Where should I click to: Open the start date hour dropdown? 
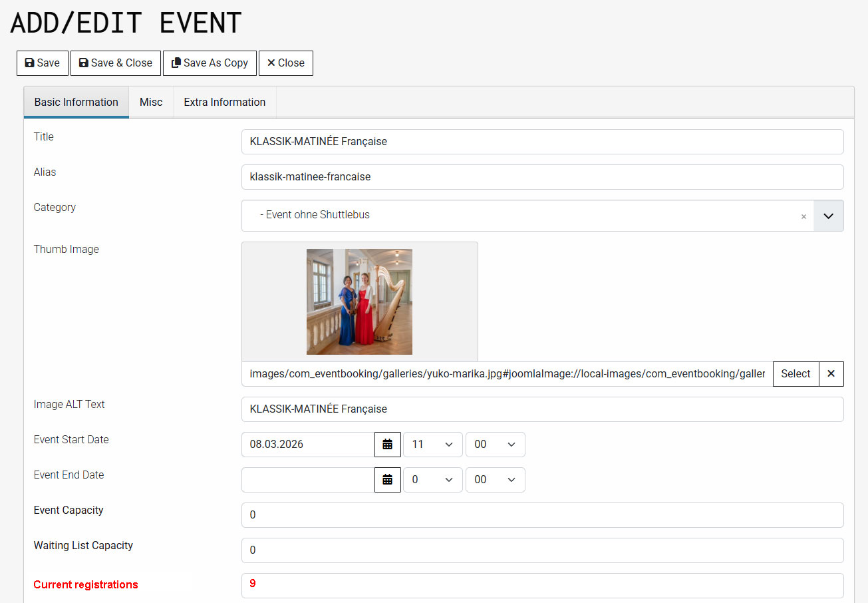point(432,445)
